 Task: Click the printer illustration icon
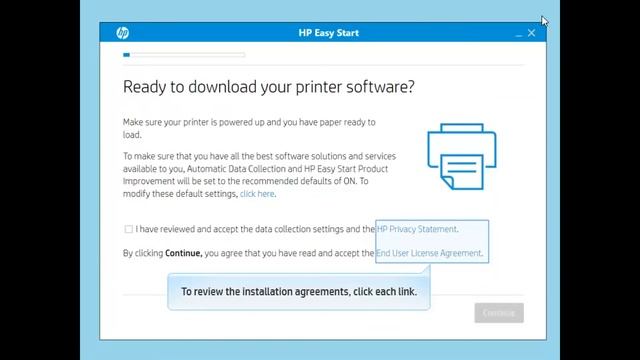pos(462,157)
